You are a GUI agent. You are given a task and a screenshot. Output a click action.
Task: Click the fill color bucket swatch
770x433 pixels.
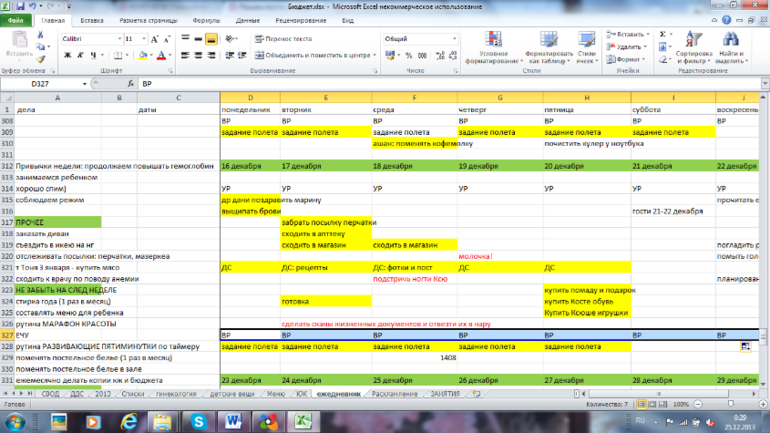141,56
